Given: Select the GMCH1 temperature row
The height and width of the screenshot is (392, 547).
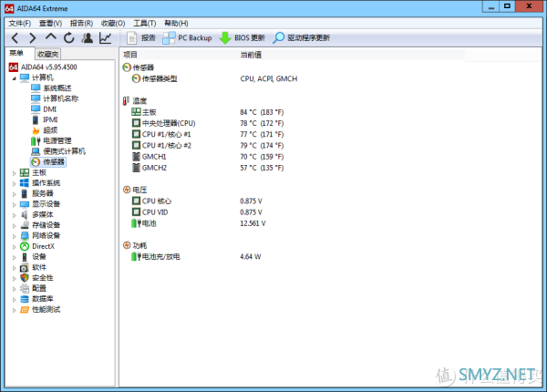Looking at the screenshot, I should point(208,157).
